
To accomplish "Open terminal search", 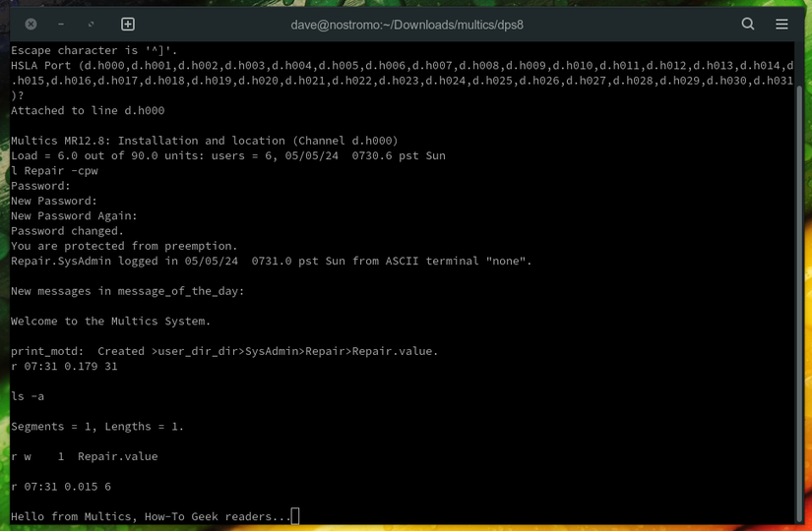I will click(x=747, y=24).
